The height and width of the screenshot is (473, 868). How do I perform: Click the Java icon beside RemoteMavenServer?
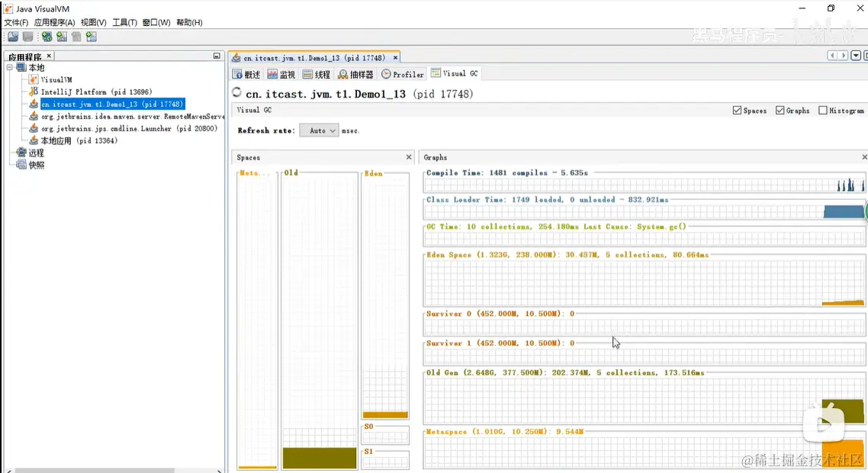34,116
